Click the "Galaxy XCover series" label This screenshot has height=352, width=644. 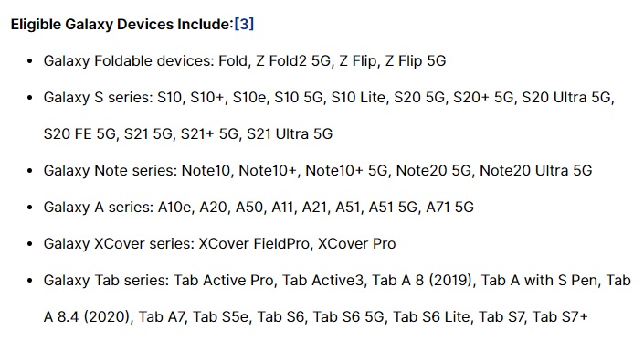click(x=119, y=243)
